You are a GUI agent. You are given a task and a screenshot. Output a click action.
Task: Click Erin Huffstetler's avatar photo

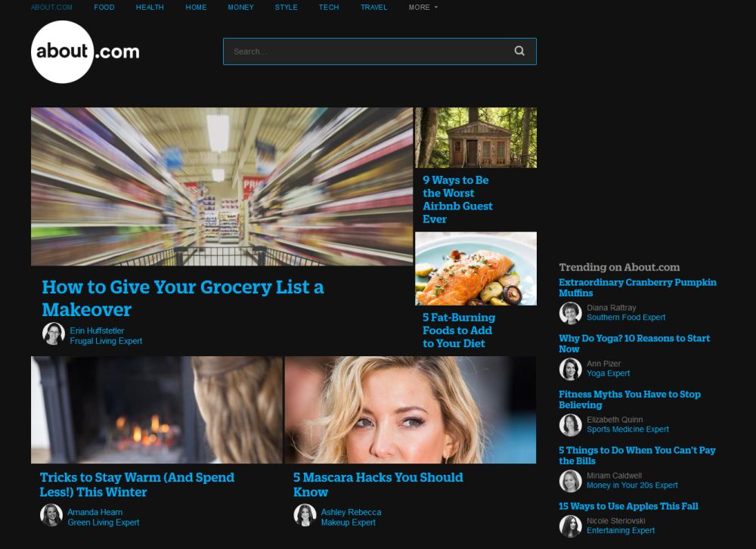pyautogui.click(x=53, y=333)
